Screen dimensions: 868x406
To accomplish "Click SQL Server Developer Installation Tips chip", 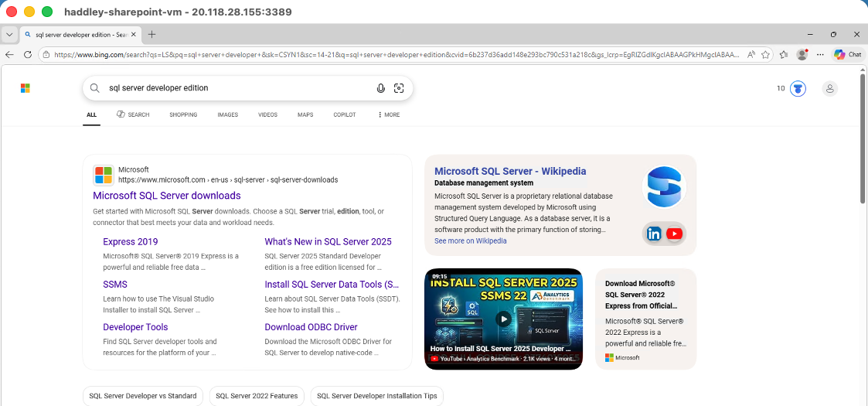I will [376, 396].
